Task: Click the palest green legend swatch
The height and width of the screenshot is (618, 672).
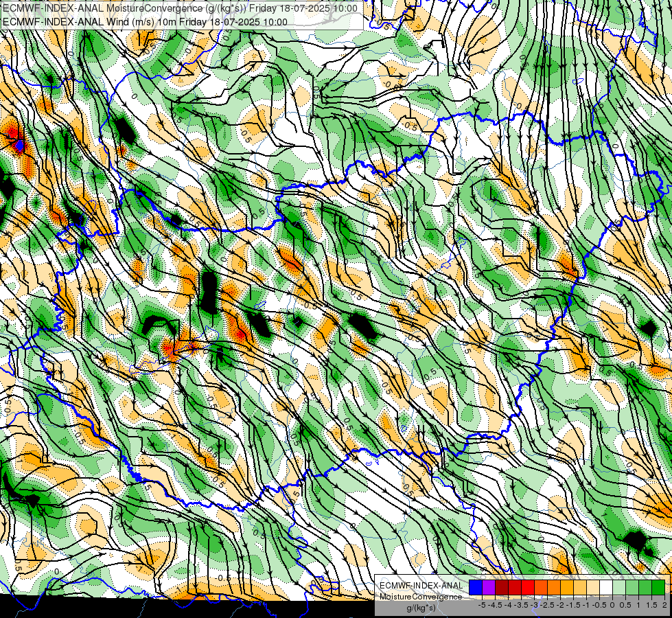Action: coord(619,588)
